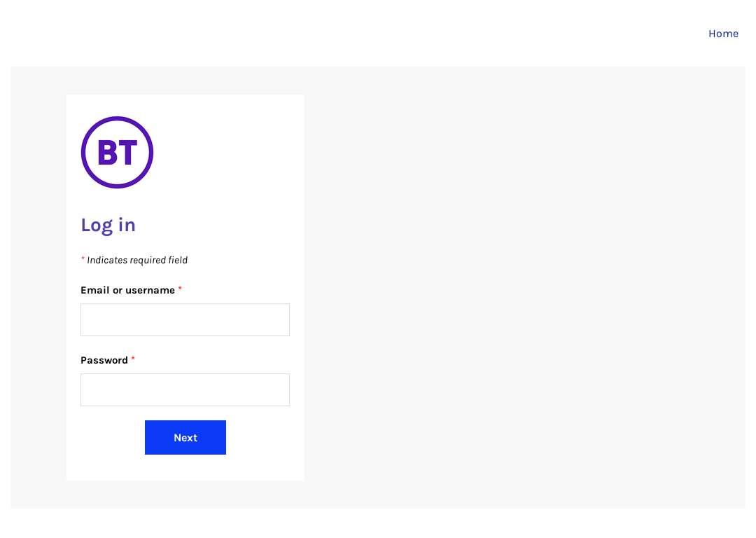Click the letter B inside the logo

pyautogui.click(x=107, y=153)
